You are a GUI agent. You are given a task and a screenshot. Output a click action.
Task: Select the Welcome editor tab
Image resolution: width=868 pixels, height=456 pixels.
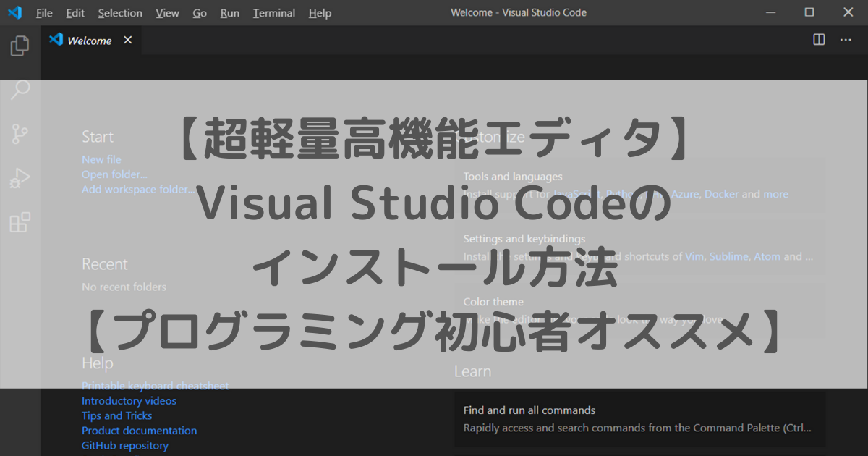91,41
